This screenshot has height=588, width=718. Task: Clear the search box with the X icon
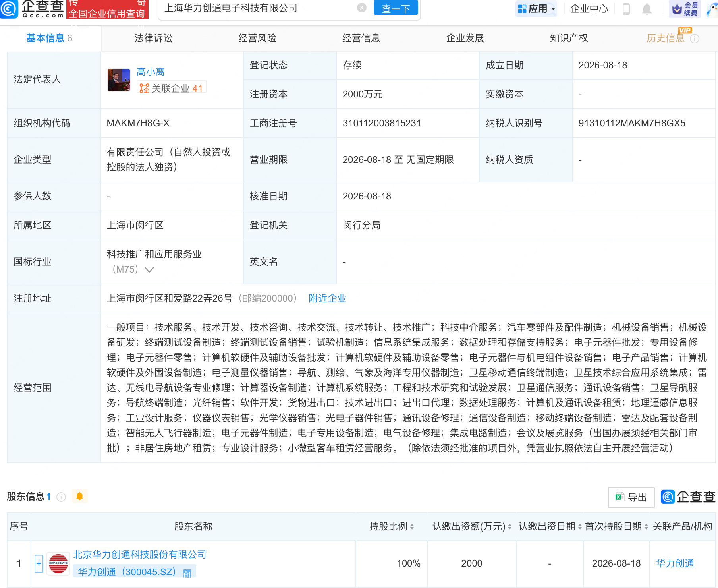(361, 8)
